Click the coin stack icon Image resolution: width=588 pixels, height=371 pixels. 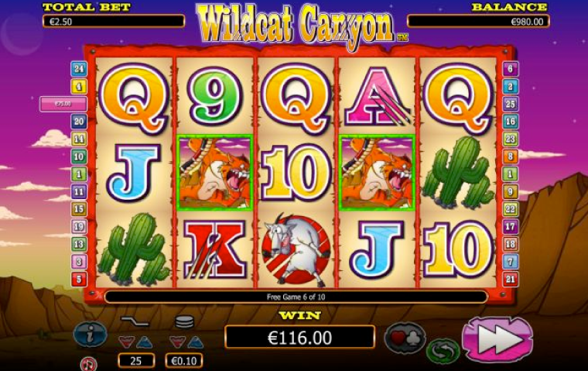click(184, 322)
